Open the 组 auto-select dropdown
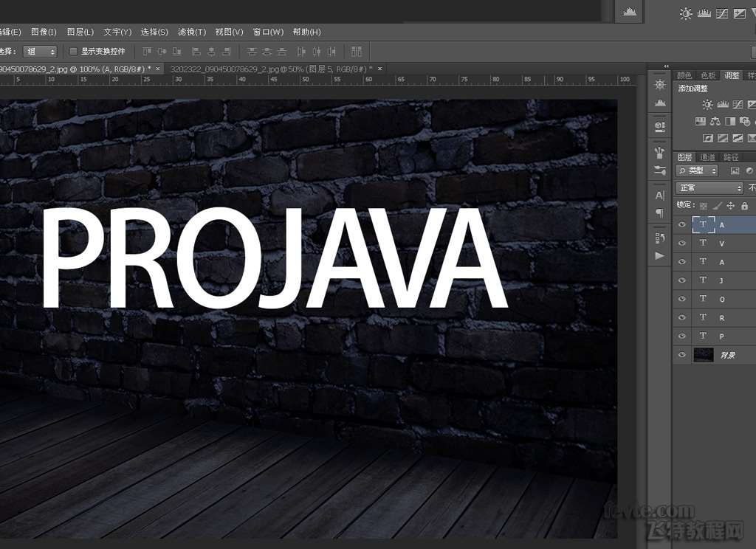 40,51
